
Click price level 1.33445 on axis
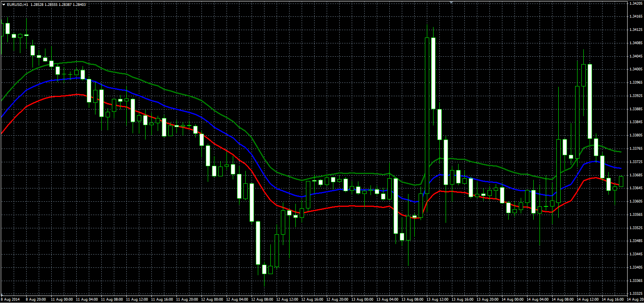[636, 254]
